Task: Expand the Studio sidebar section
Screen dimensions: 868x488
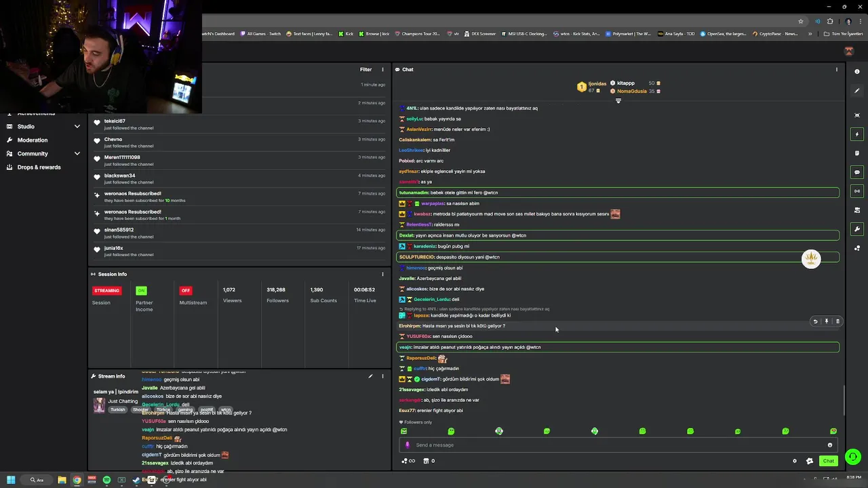Action: pos(77,126)
